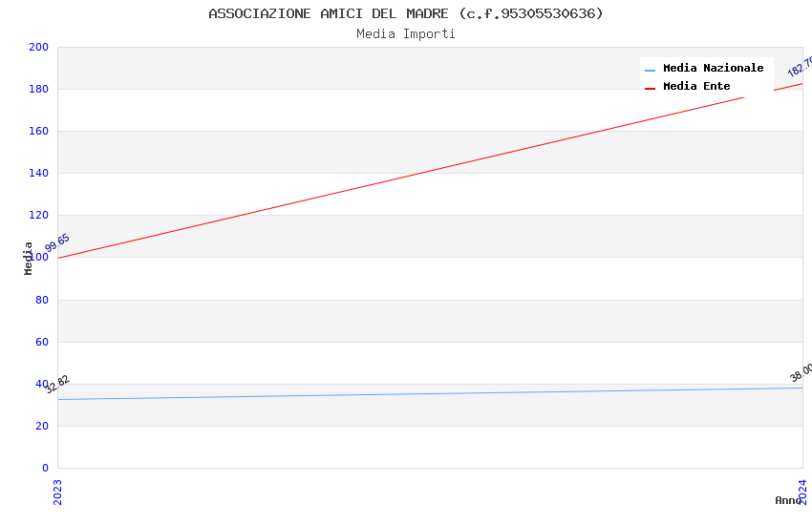
Task: Click the 182.79 data label
Action: 801,66
